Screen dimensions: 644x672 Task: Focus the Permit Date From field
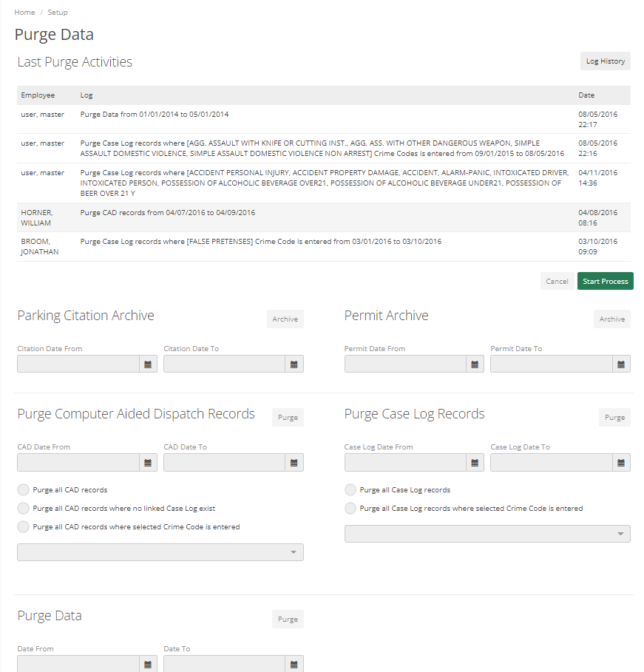point(405,364)
